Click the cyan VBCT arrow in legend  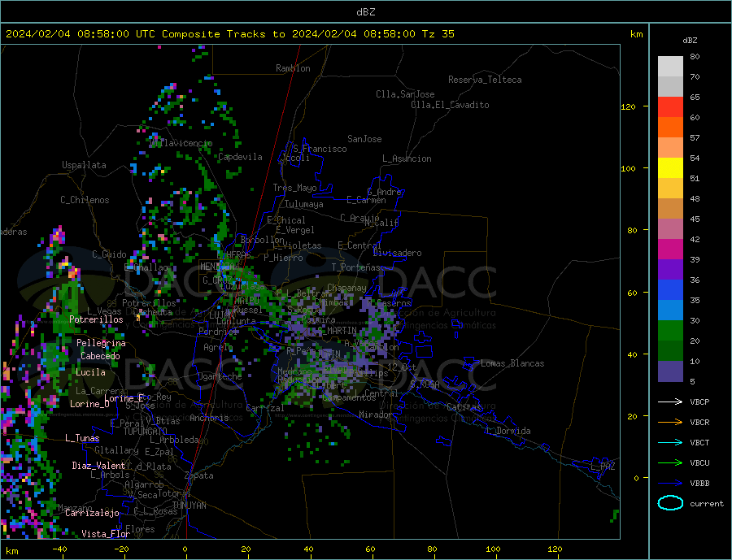(670, 442)
